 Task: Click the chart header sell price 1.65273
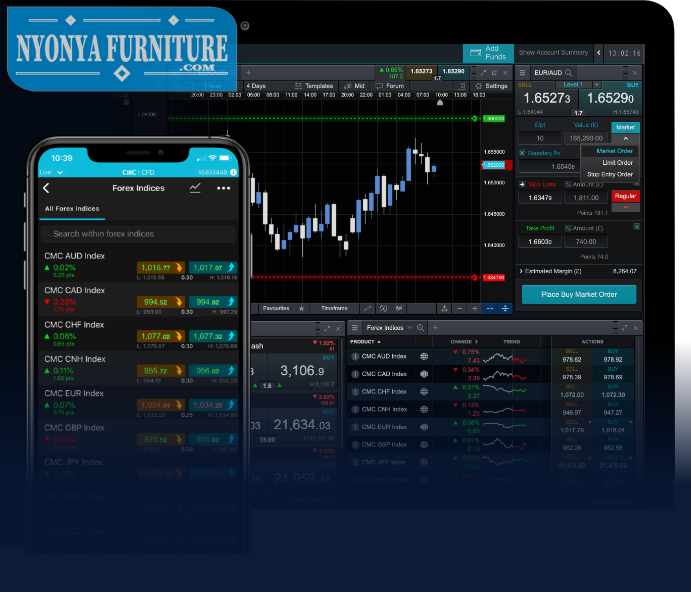click(x=421, y=71)
